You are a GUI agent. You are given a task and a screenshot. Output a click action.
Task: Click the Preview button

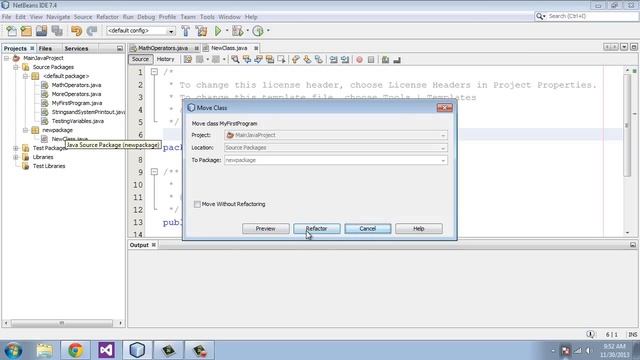click(266, 229)
